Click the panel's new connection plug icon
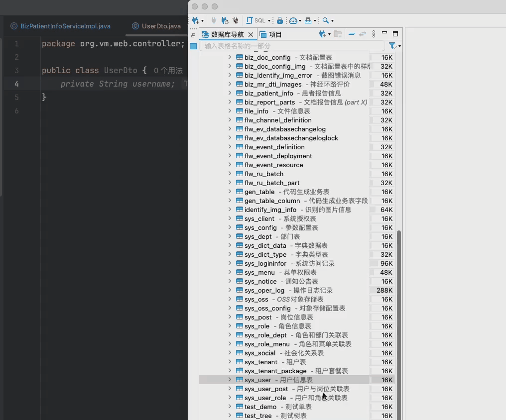The height and width of the screenshot is (420, 506). 322,34
